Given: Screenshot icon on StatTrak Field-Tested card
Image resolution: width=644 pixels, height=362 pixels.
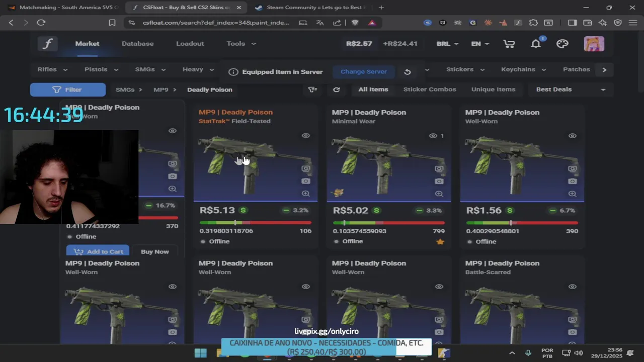Looking at the screenshot, I should tap(306, 182).
